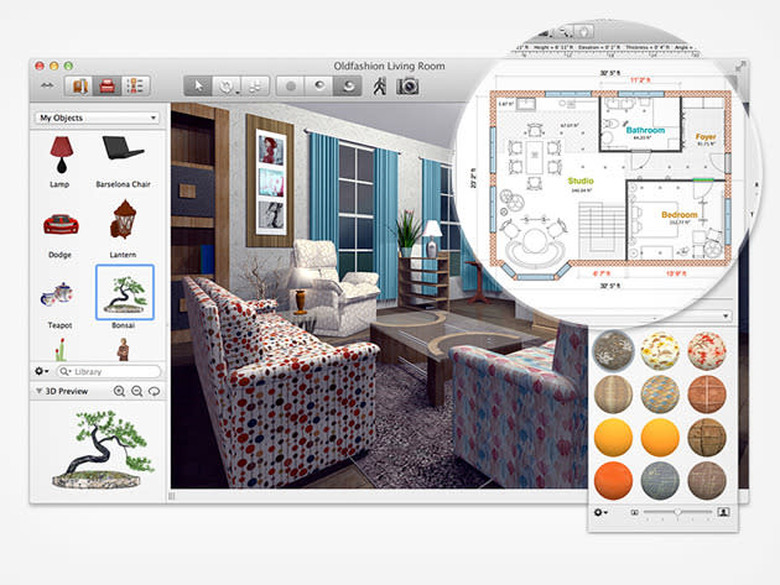The height and width of the screenshot is (585, 780).
Task: Zoom in on the 3D Preview
Action: [x=119, y=391]
